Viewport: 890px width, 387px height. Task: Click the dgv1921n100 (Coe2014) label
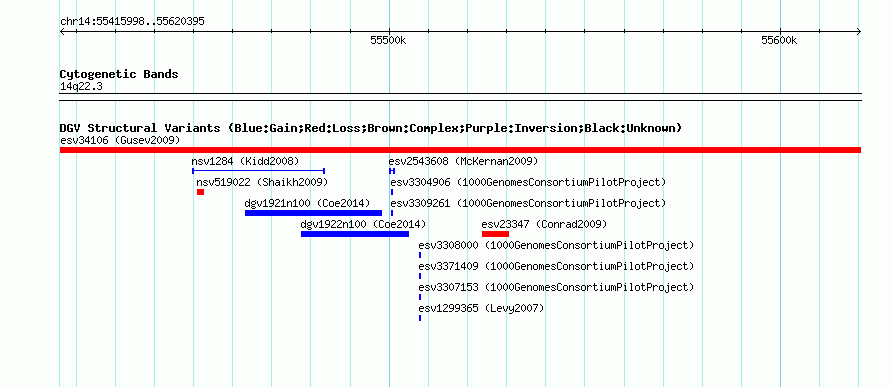point(307,203)
